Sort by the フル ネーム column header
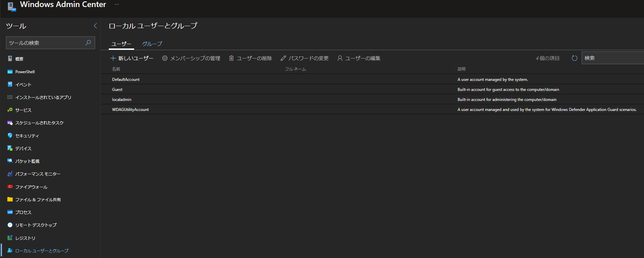 [295, 69]
